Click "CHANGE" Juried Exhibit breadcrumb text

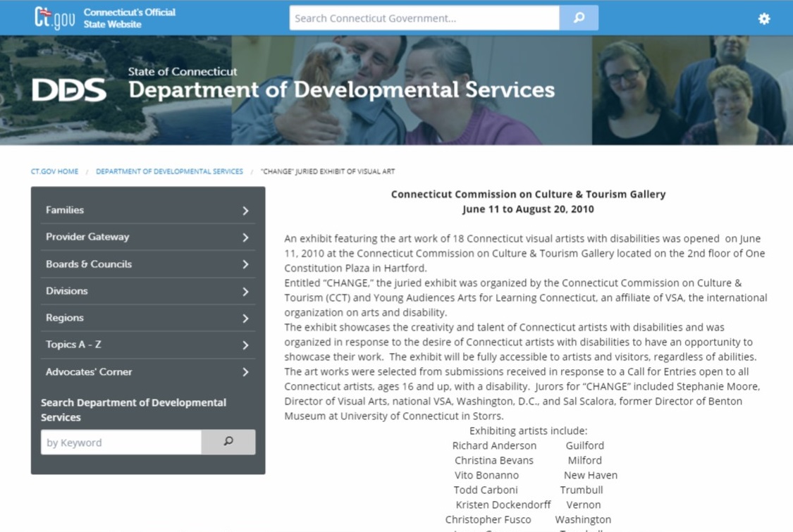328,171
